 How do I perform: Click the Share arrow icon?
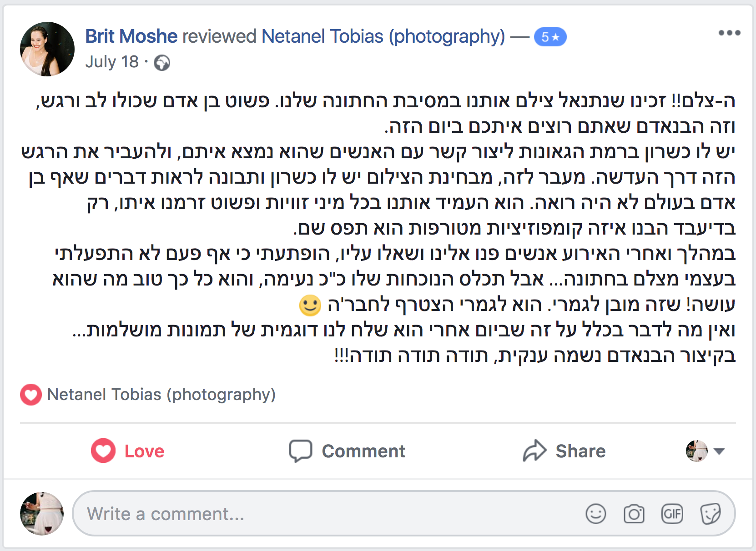coord(534,451)
